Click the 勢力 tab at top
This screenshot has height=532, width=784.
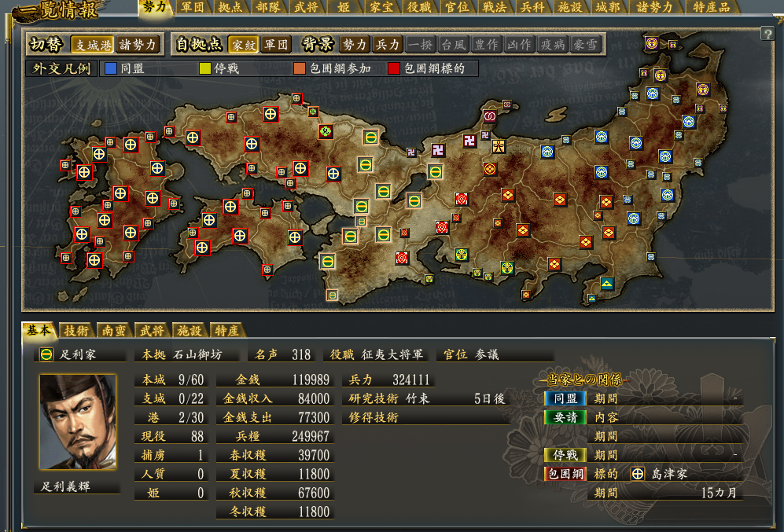coord(154,7)
